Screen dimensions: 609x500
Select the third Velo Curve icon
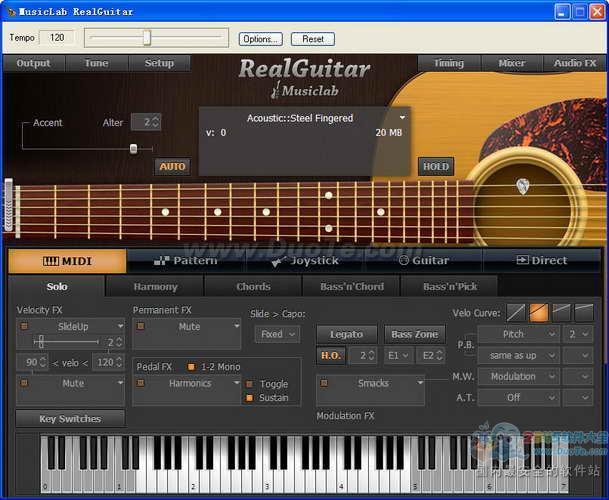tap(562, 313)
